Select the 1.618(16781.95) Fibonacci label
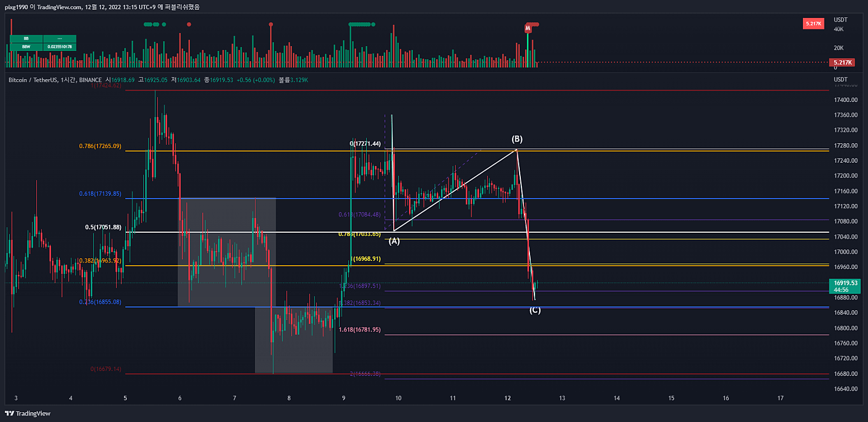Image resolution: width=868 pixels, height=422 pixels. (x=360, y=330)
